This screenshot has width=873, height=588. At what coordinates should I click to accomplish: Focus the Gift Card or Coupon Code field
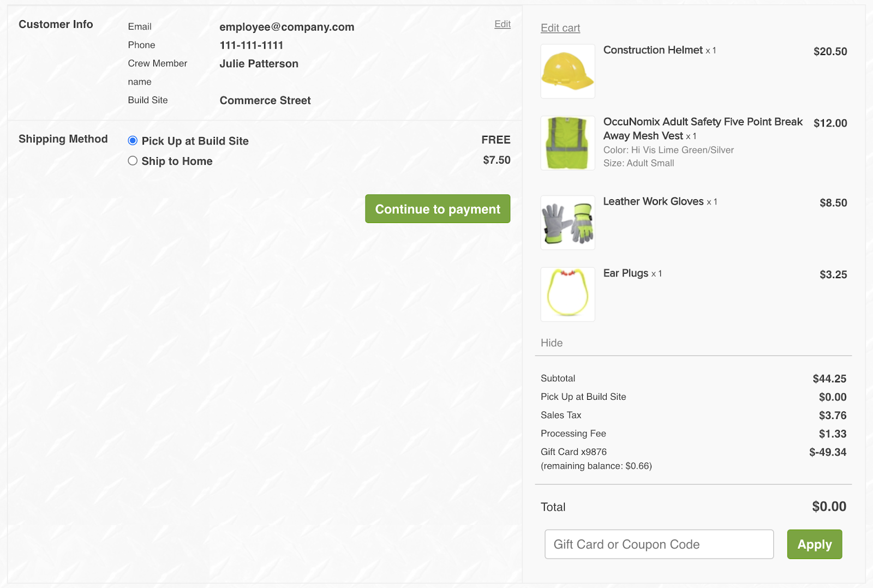tap(659, 544)
